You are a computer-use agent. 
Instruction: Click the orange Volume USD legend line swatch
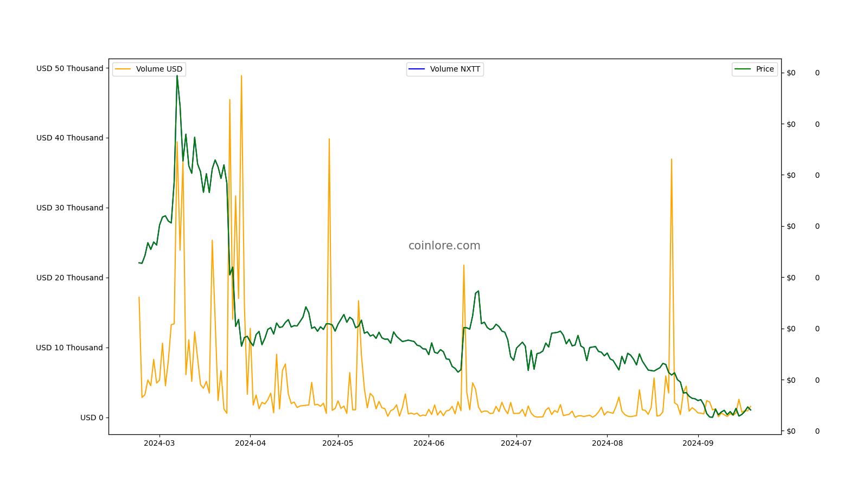click(x=123, y=69)
